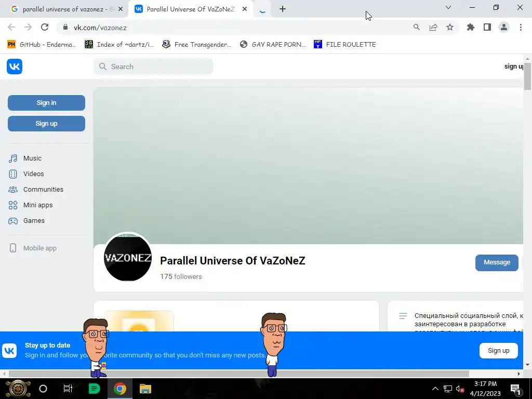This screenshot has width=532, height=399.
Task: Click the Parallel Universe Of VaZoNeZ heading
Action: point(232,261)
